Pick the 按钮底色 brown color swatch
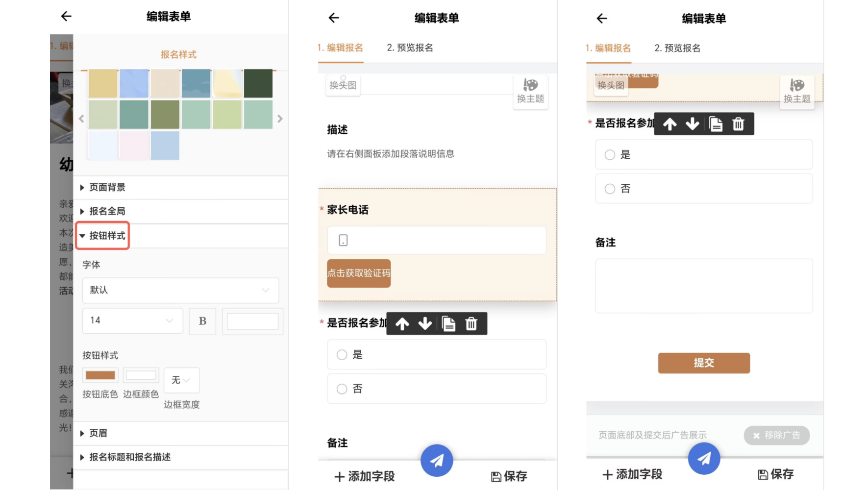This screenshot has height=490, width=868. pyautogui.click(x=100, y=376)
